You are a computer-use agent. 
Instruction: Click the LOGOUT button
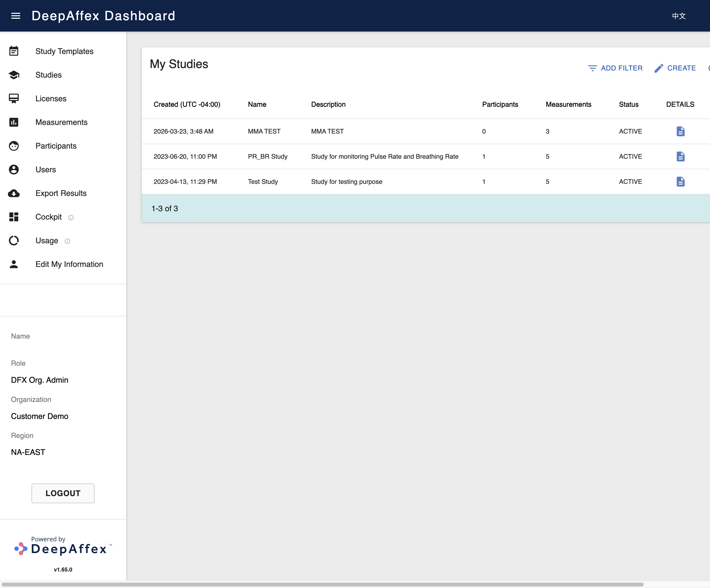click(x=63, y=493)
